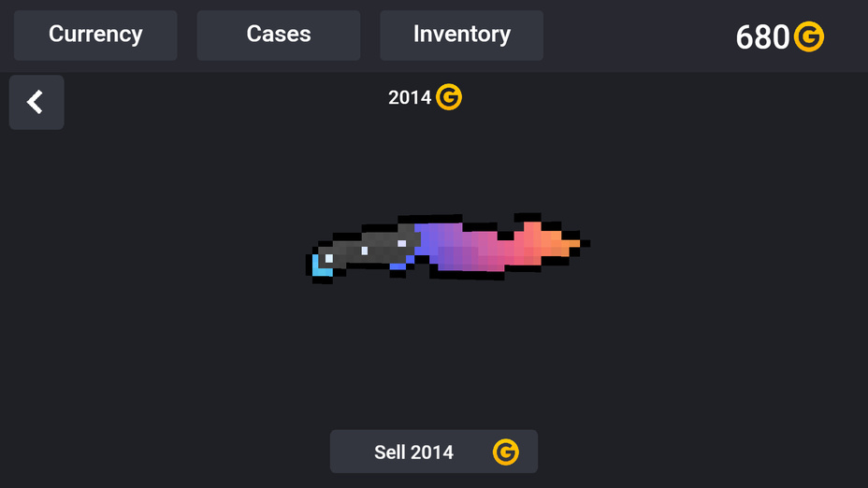Click the white rivet near blue pommel
868x488 pixels.
pyautogui.click(x=329, y=258)
